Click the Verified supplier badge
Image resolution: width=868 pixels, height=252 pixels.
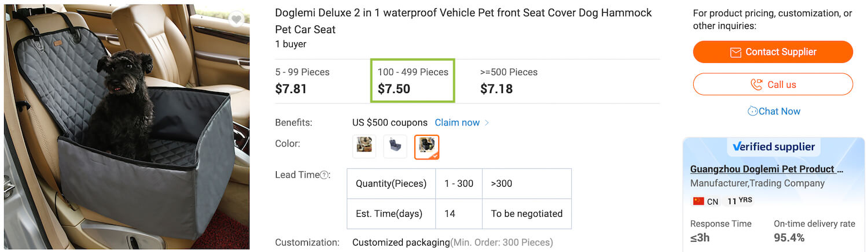[x=773, y=147]
